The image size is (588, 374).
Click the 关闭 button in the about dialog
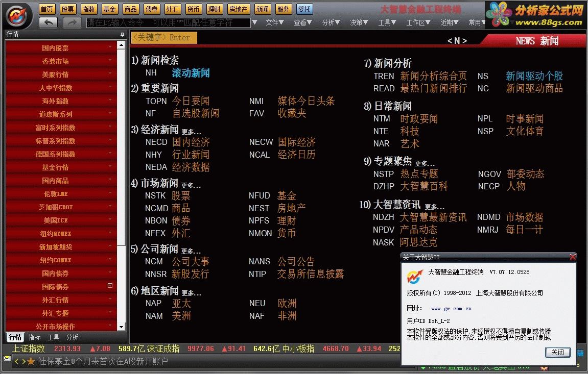pyautogui.click(x=557, y=352)
